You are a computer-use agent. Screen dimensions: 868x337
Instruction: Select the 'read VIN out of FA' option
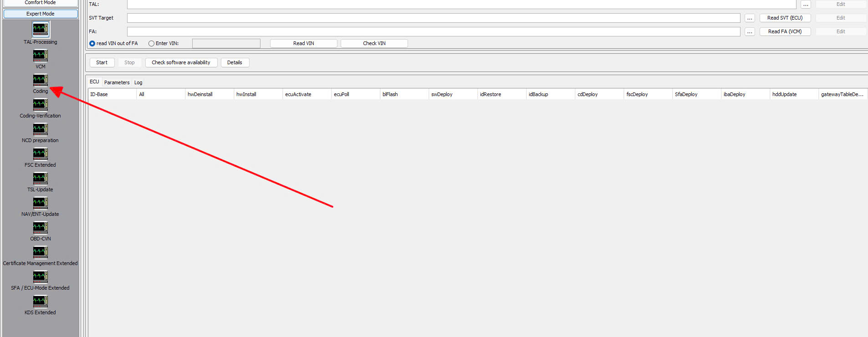(x=92, y=44)
